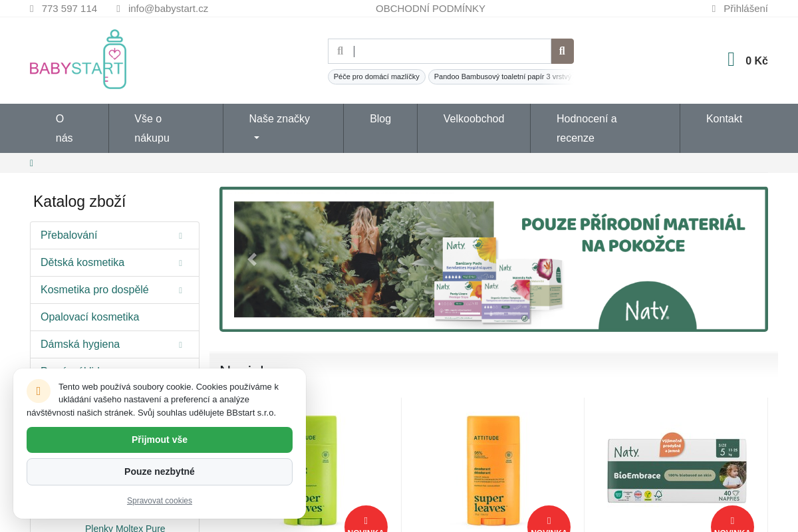Open the Velkoobchod menu item
Screen dimensions: 798x532
[x=473, y=128]
